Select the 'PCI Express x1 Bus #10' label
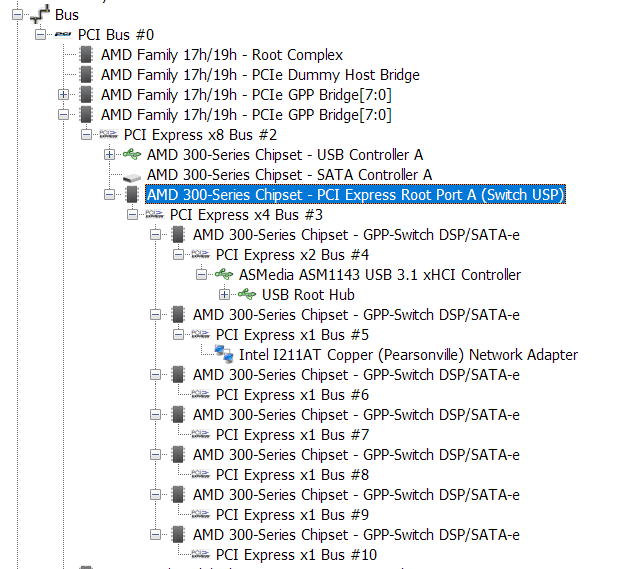619x569 pixels. (x=296, y=555)
